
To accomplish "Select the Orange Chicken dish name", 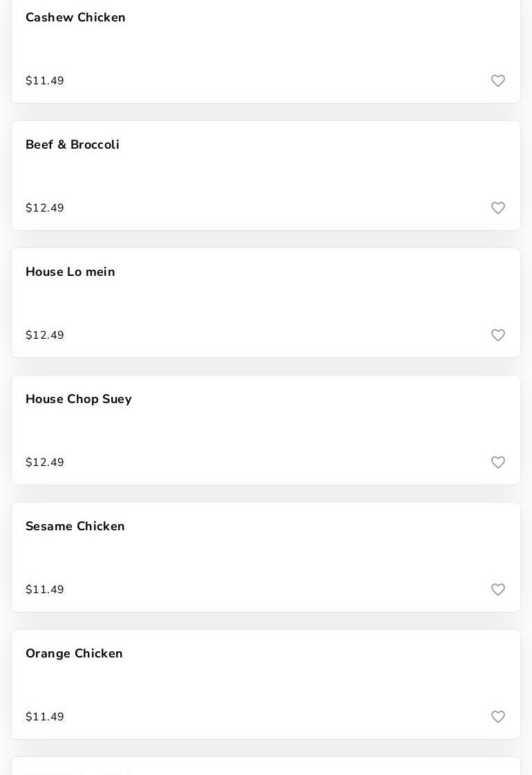I will coord(74,654).
